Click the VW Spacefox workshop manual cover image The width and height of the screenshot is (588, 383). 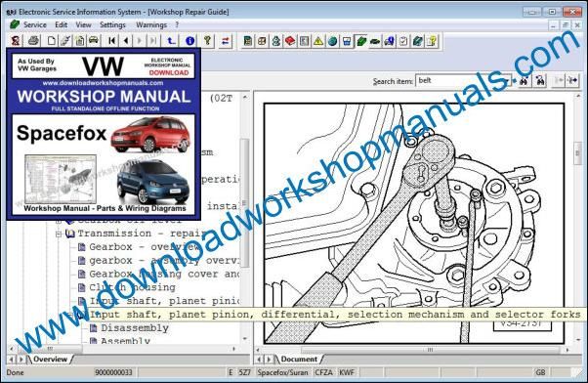pos(104,134)
